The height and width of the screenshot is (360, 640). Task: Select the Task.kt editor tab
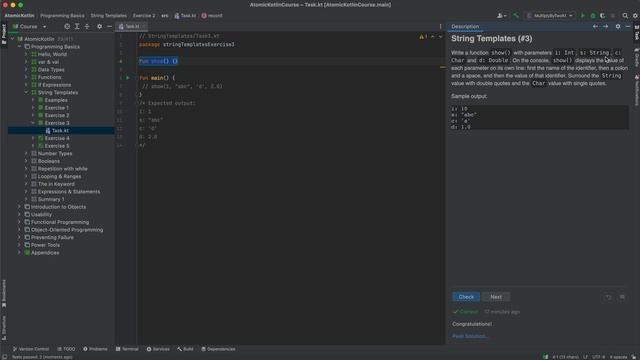[131, 27]
